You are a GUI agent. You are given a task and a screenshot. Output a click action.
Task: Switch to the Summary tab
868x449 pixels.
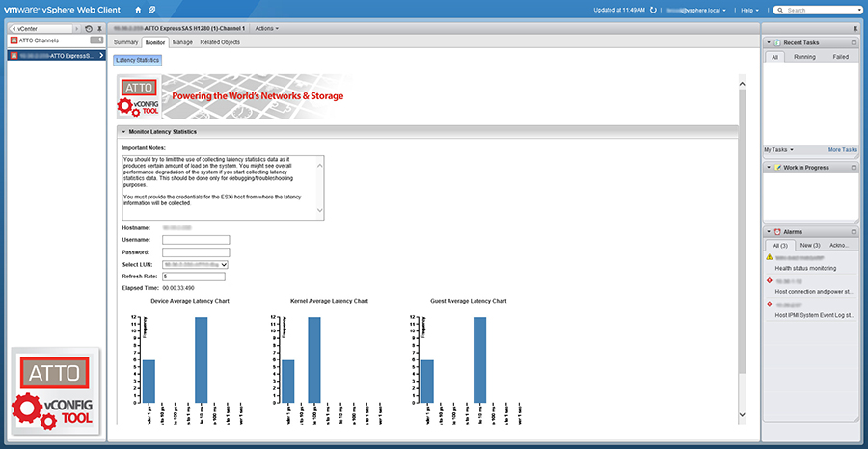(x=125, y=42)
